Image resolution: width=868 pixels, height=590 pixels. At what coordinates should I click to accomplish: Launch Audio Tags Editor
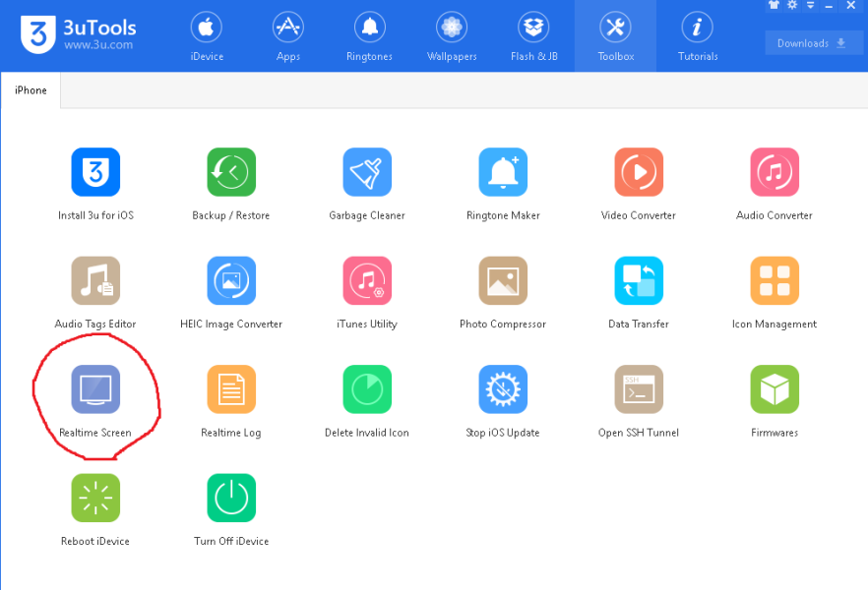(95, 280)
